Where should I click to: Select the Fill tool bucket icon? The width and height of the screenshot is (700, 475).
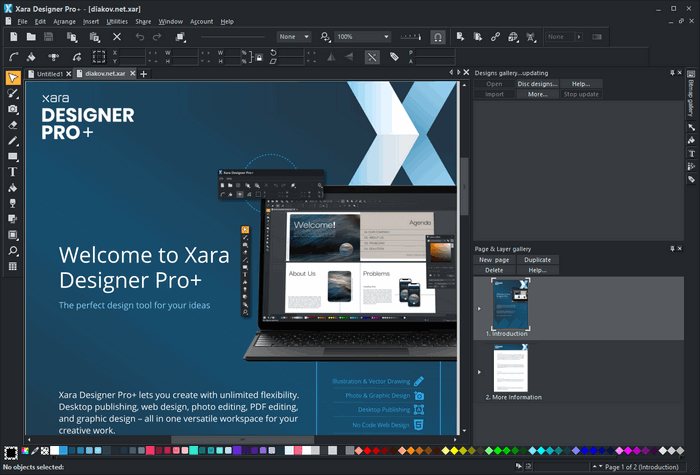[x=13, y=188]
